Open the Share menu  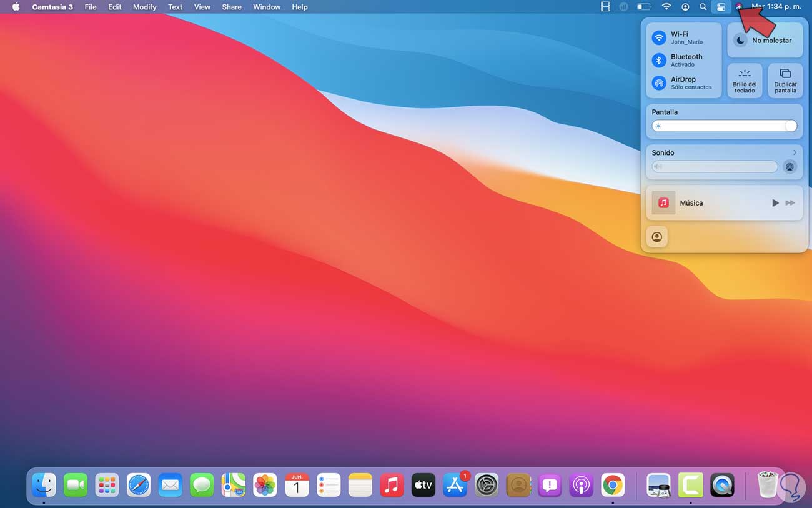tap(232, 7)
